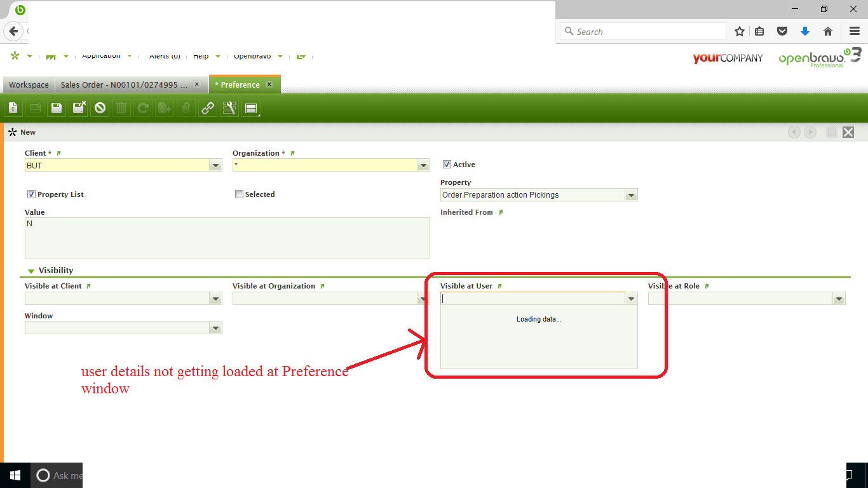Image resolution: width=868 pixels, height=488 pixels.
Task: Switch to the Sales Order tab
Action: (131, 85)
